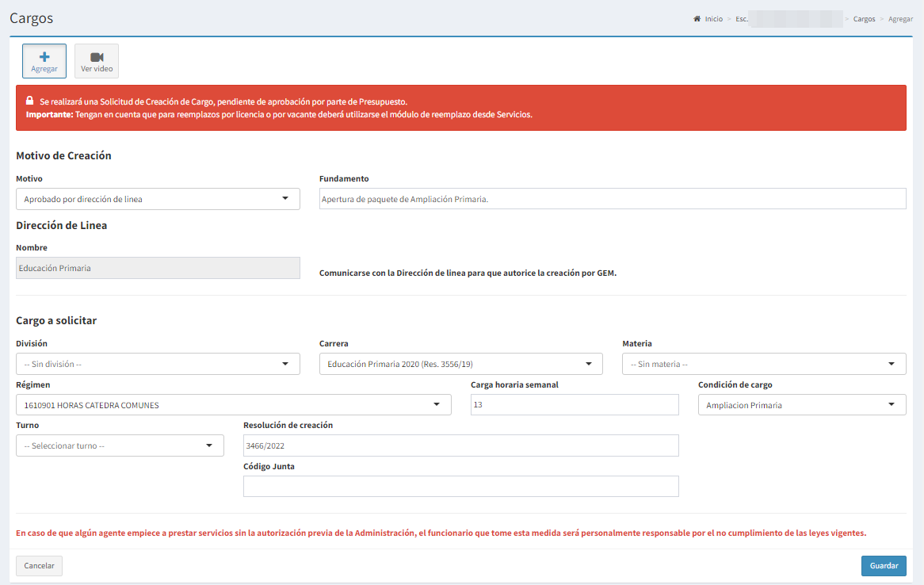Click the Agregar plus button
This screenshot has height=585, width=924.
coord(44,61)
